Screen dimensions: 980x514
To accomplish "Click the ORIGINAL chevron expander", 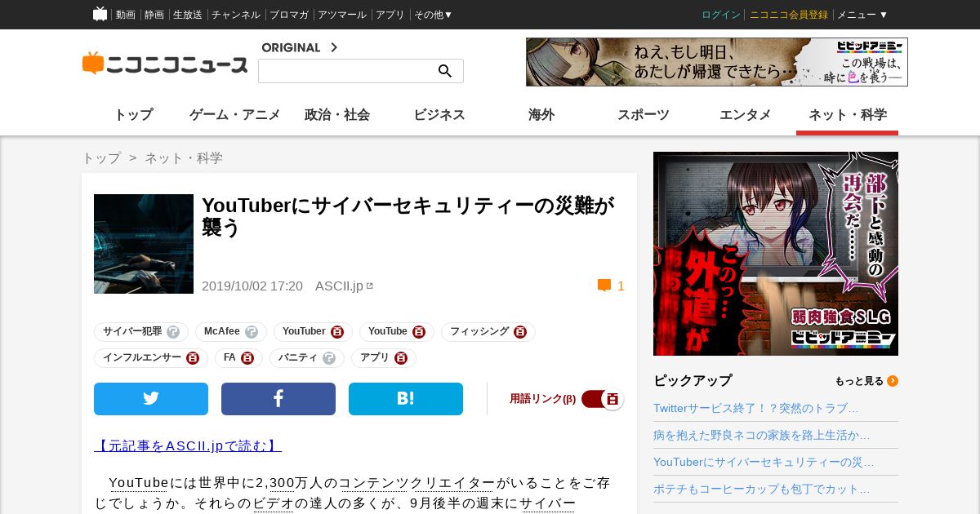I will pyautogui.click(x=333, y=47).
